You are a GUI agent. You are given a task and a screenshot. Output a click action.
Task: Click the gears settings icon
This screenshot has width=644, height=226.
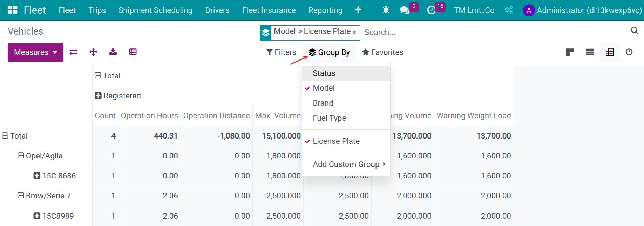click(x=509, y=10)
